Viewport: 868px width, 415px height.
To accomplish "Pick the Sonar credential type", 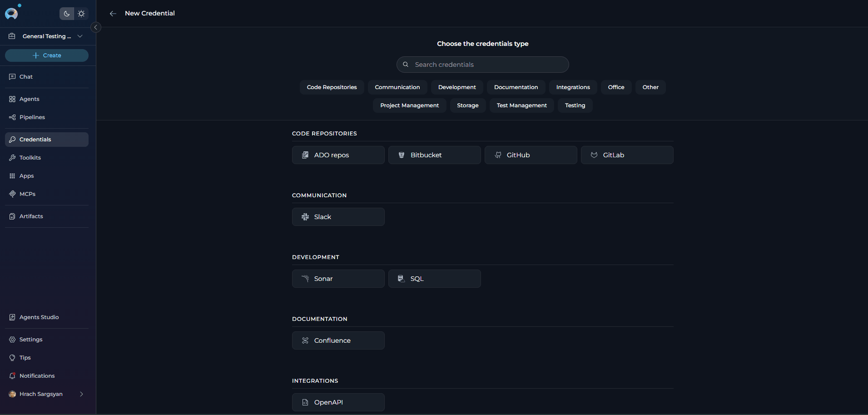I will [338, 279].
